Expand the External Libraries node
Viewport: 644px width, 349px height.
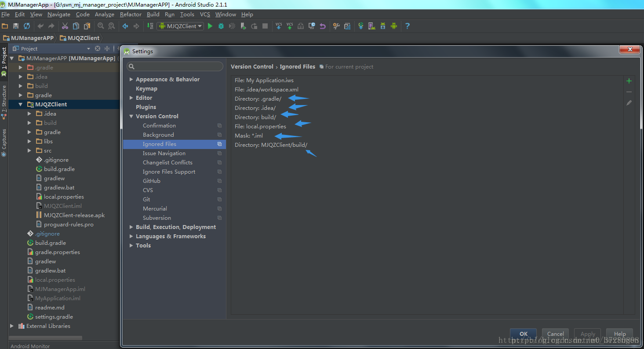(12, 326)
